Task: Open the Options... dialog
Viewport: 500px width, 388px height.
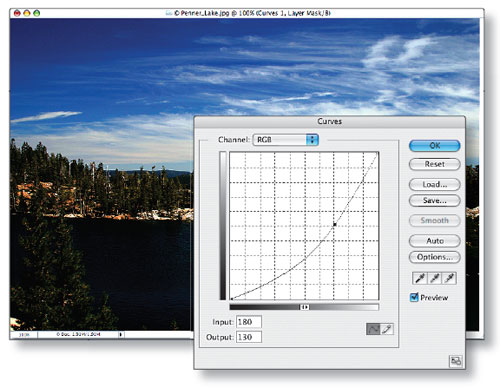Action: tap(434, 257)
